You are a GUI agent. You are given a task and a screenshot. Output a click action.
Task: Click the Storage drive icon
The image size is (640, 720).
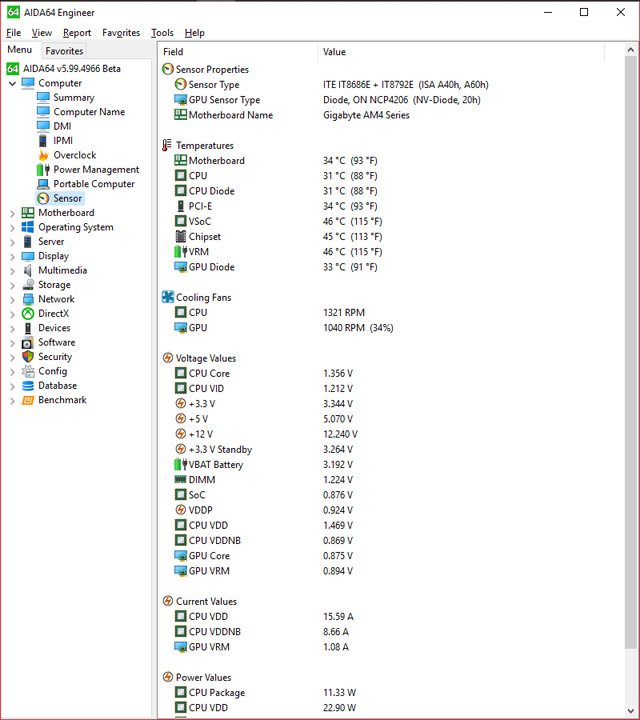point(28,285)
